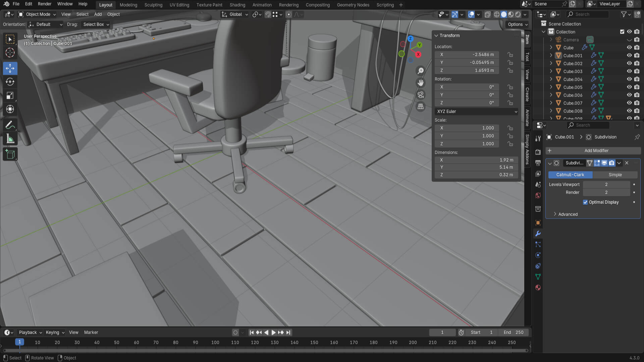This screenshot has width=644, height=362.
Task: Switch to the Shading workspace tab
Action: click(237, 5)
